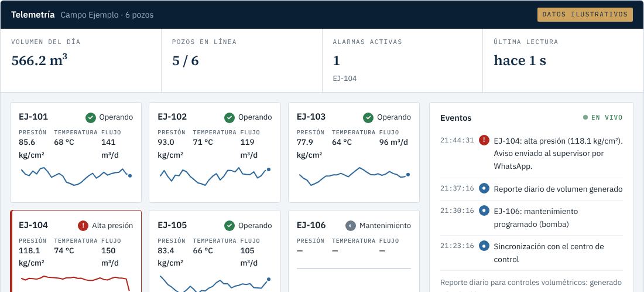This screenshot has width=644, height=292.
Task: Click the EJ-101 sparkline chart
Action: [76, 176]
